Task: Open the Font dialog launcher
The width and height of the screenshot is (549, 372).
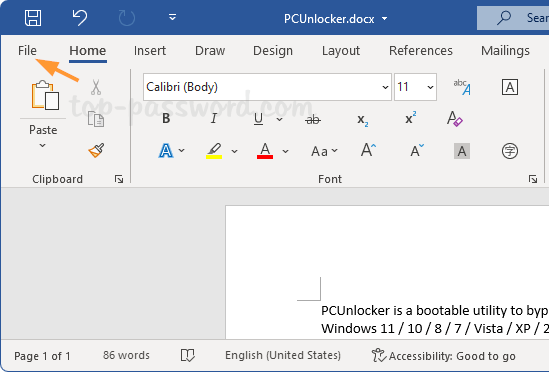Action: 533,179
